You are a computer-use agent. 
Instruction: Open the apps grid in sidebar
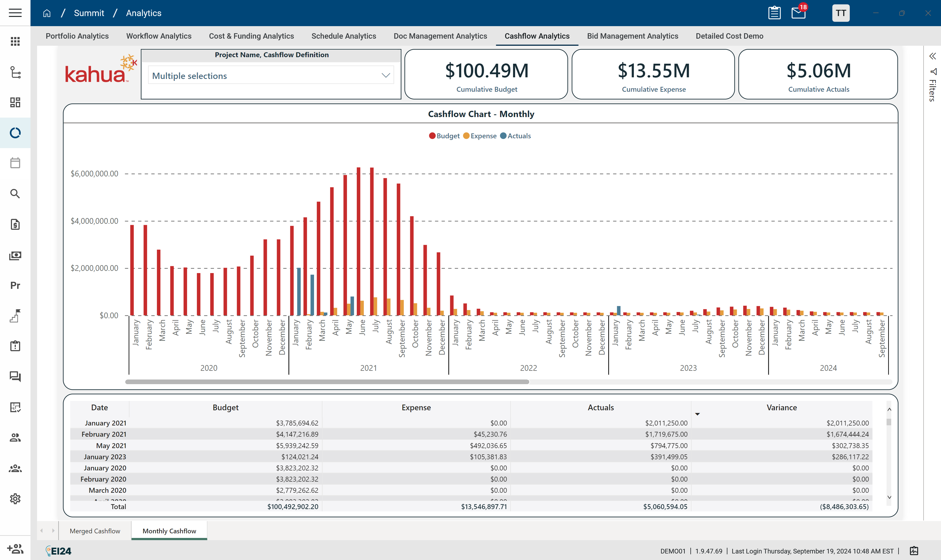point(15,41)
